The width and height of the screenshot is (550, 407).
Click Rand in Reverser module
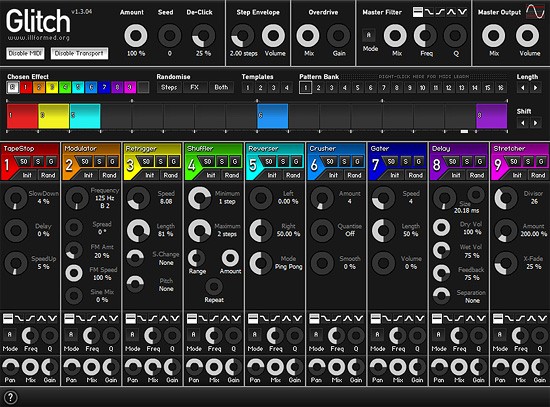293,175
